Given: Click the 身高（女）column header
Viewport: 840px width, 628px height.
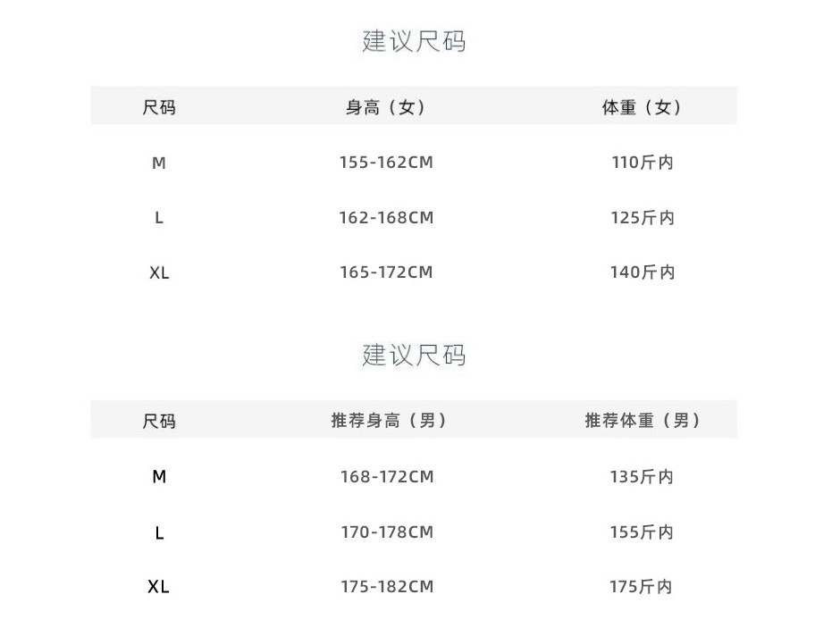Looking at the screenshot, I should click(x=386, y=107).
